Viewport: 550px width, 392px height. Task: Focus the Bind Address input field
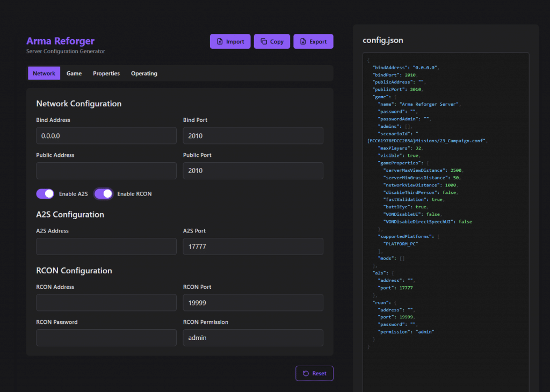106,136
